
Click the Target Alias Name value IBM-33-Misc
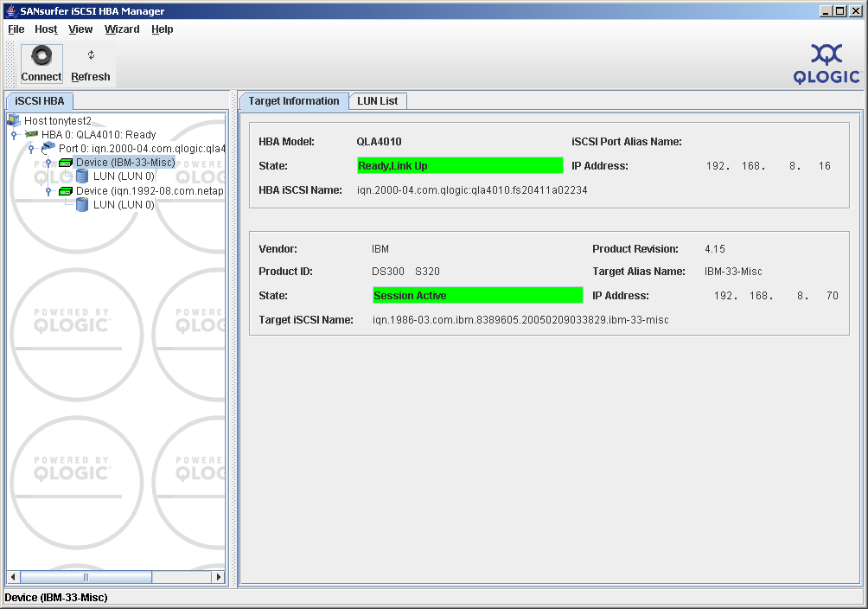pos(733,272)
